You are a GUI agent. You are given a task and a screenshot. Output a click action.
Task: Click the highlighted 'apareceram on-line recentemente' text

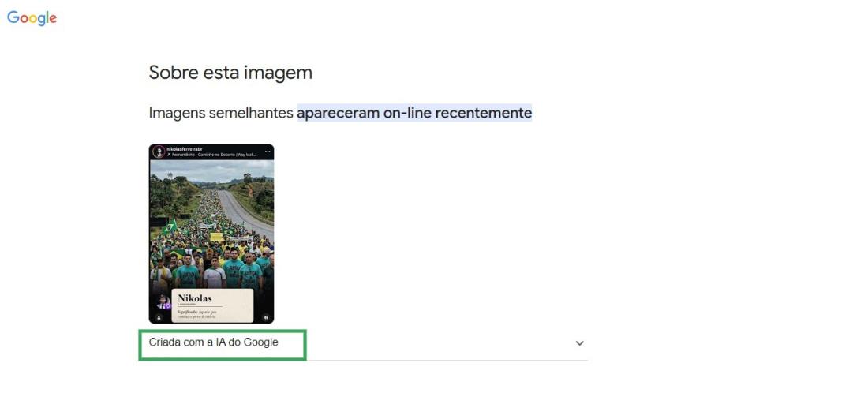pos(414,113)
